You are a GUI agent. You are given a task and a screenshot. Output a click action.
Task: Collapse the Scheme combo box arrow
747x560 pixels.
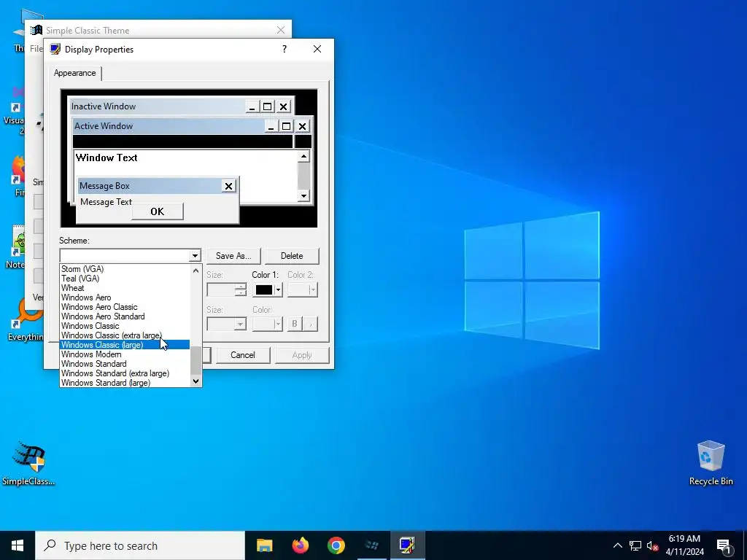195,256
